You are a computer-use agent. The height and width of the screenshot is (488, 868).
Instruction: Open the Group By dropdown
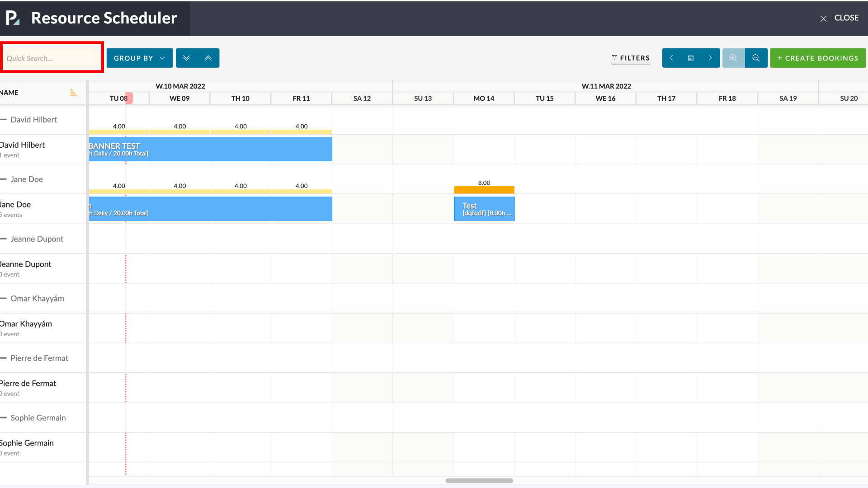click(140, 58)
